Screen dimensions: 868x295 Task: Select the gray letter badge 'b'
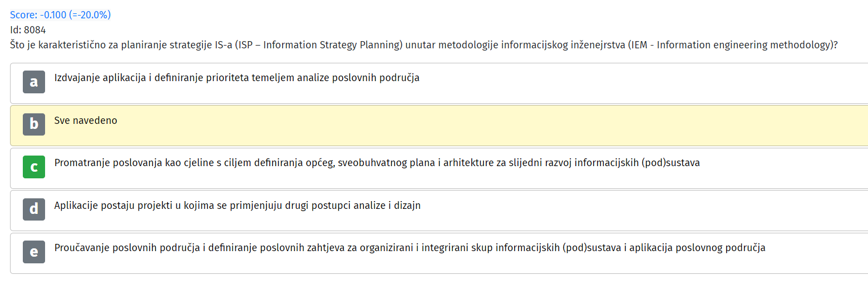tap(34, 124)
